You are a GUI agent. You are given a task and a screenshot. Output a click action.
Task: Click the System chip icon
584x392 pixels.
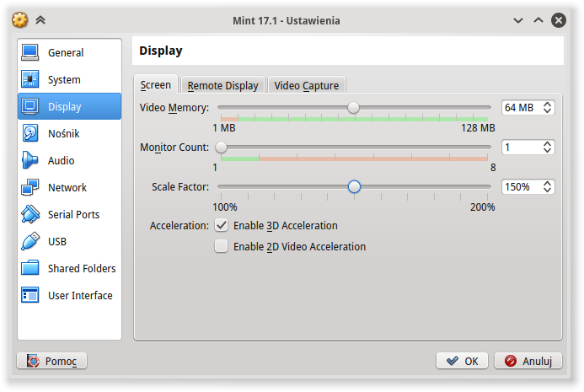pyautogui.click(x=29, y=79)
